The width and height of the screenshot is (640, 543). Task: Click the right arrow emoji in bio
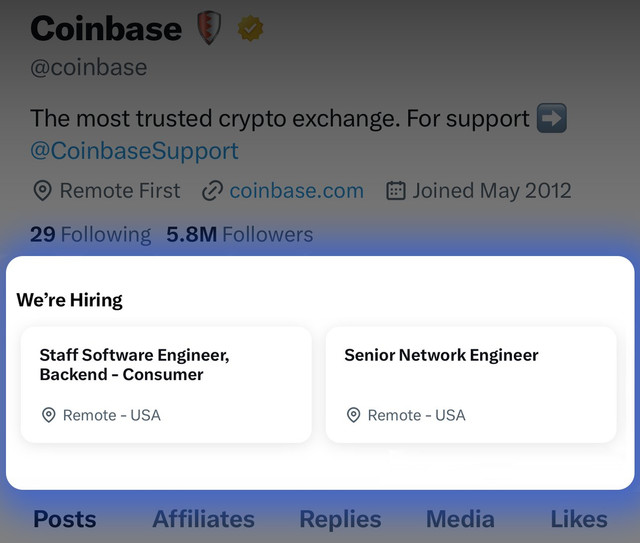tap(551, 118)
